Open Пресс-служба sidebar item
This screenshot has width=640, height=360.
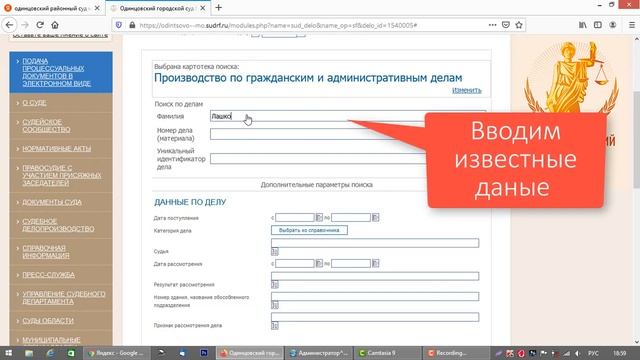[61, 275]
